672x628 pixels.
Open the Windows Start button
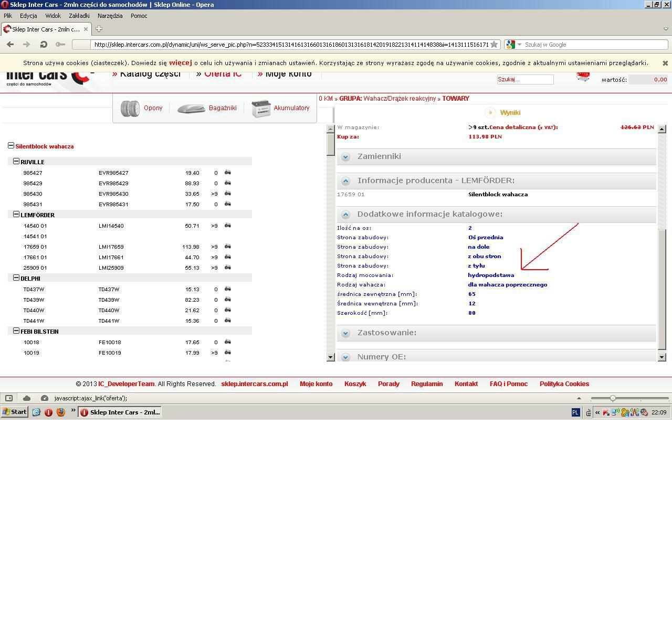(x=14, y=412)
